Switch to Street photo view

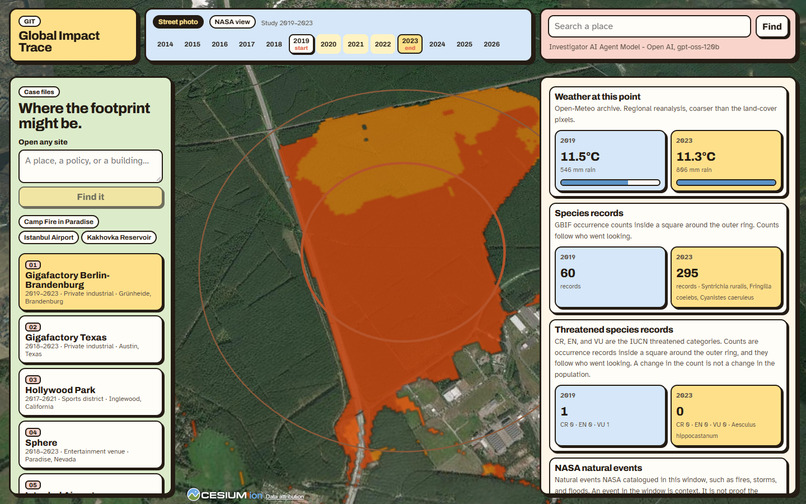tap(178, 22)
